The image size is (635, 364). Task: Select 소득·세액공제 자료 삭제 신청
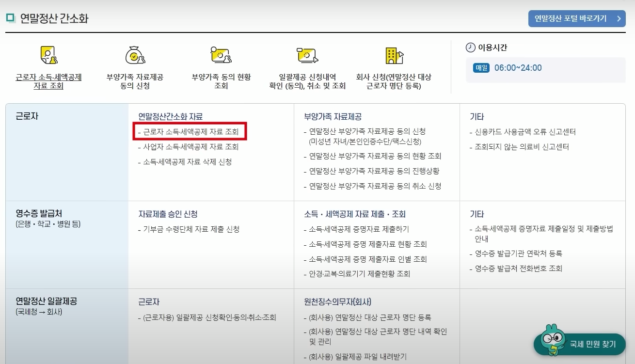pyautogui.click(x=187, y=161)
